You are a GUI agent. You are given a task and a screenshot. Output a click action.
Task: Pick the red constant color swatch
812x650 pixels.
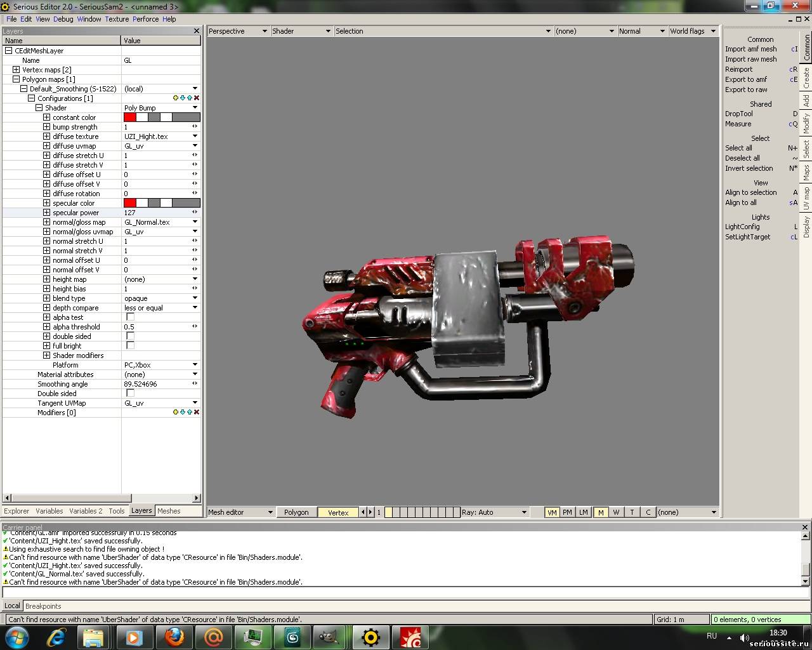[x=130, y=117]
